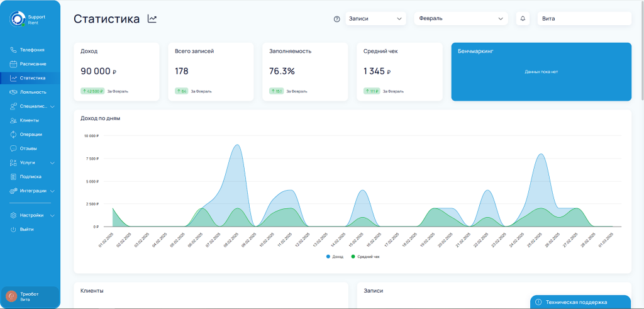Click the help question mark icon
Viewport: 644px width, 309px height.
(x=337, y=19)
